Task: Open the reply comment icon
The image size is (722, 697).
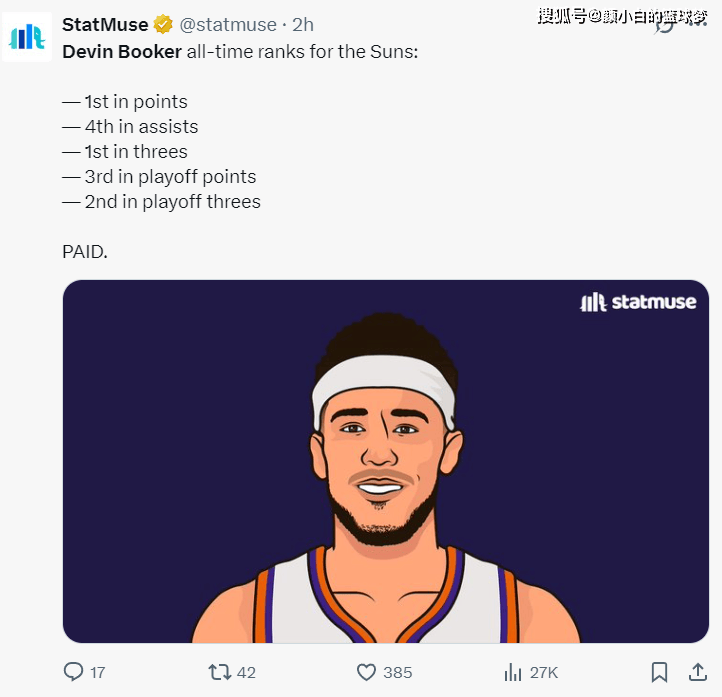Action: 73,672
